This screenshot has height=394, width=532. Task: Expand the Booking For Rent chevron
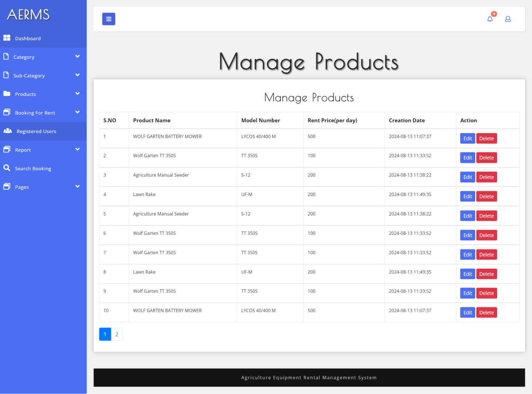point(78,112)
